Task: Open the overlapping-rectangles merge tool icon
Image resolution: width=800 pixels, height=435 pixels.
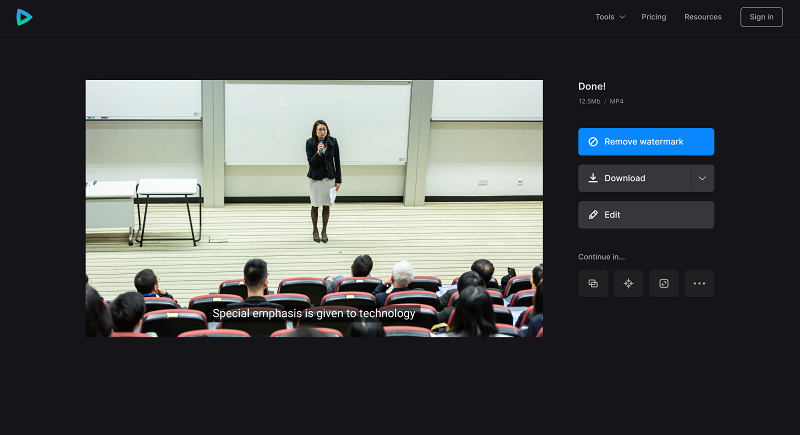Action: (x=593, y=284)
